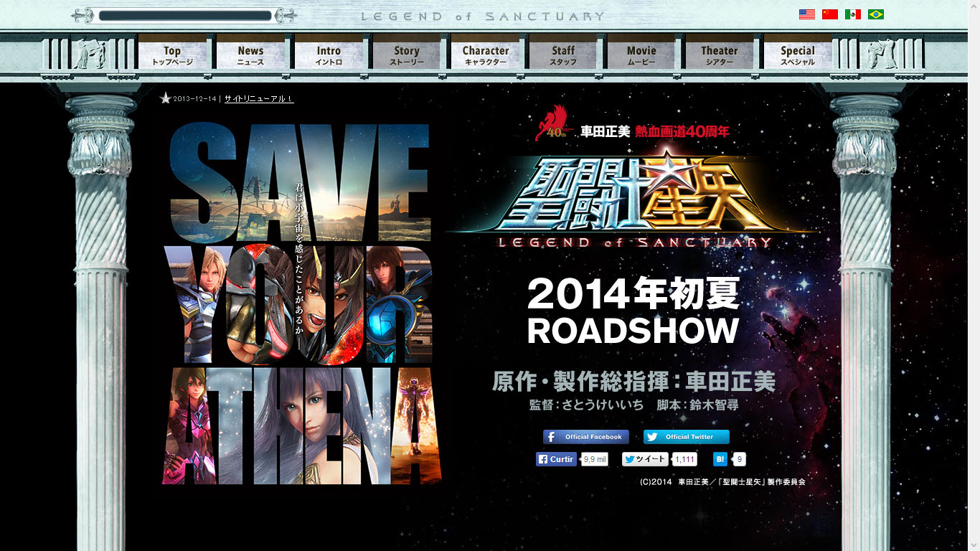This screenshot has height=551, width=980.
Task: Click the Facebook Curtir like button
Action: (x=556, y=459)
